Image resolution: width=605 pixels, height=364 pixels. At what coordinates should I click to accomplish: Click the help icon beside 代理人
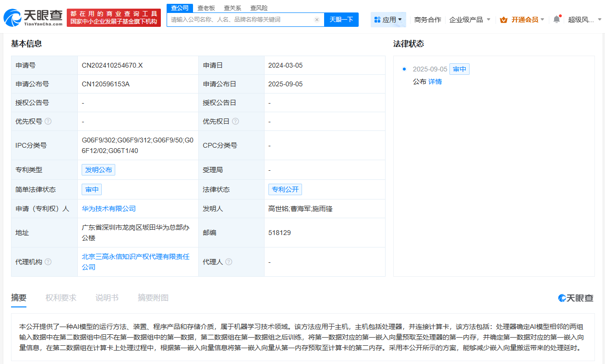tap(229, 262)
